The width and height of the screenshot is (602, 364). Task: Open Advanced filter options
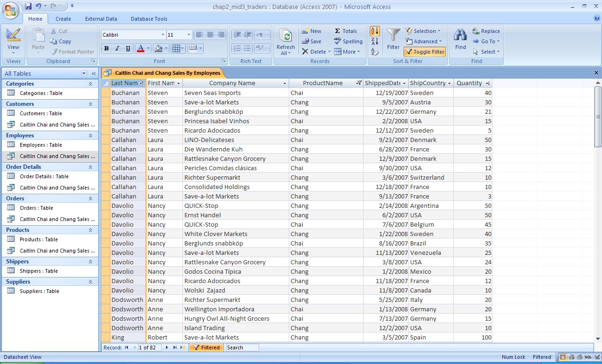click(423, 41)
